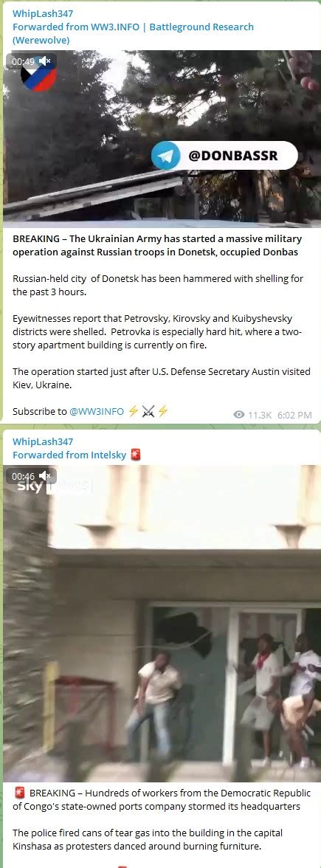Image resolution: width=321 pixels, height=868 pixels.
Task: Click the 6:02 PM message timestamp
Action: pyautogui.click(x=294, y=415)
